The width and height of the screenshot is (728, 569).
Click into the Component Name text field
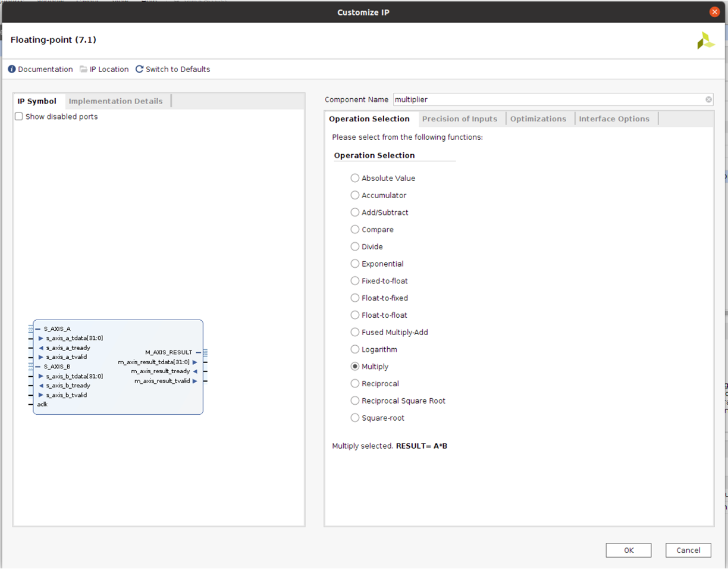(547, 99)
